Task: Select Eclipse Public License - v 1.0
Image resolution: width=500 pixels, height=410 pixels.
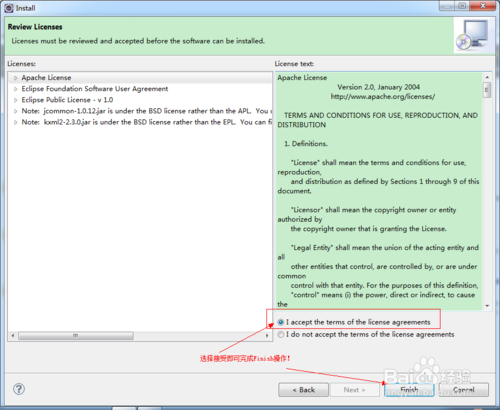Action: coord(67,100)
